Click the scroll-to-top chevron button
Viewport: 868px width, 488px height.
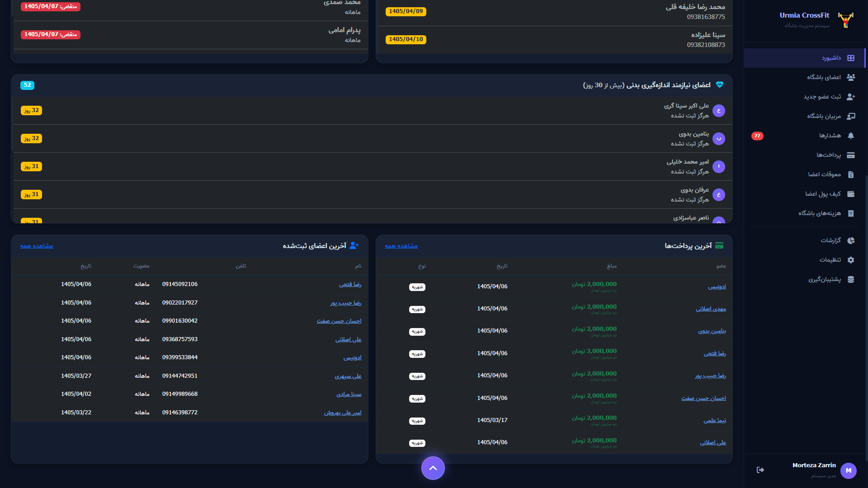(433, 468)
